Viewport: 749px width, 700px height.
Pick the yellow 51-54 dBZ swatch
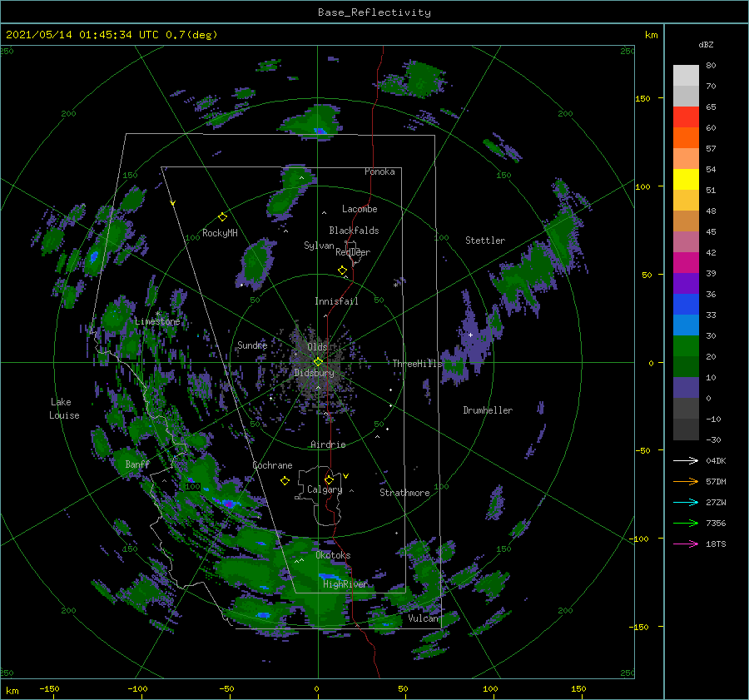(686, 180)
